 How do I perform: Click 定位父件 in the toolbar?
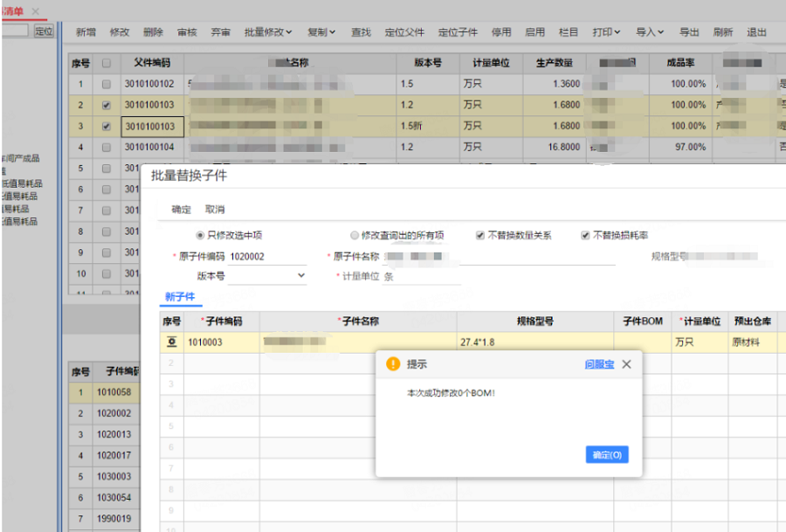pos(404,32)
